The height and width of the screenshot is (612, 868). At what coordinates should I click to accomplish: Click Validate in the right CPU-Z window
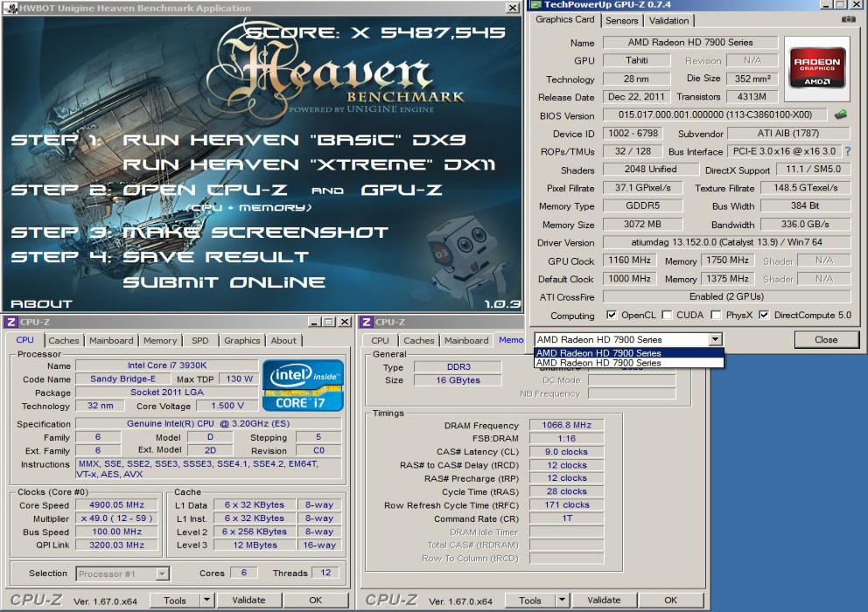coord(604,600)
